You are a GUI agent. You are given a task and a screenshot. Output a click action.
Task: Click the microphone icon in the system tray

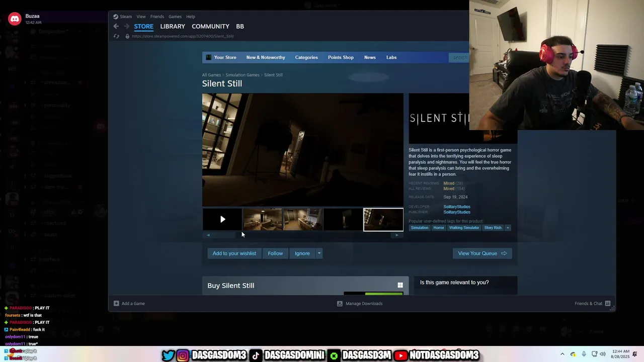584,354
